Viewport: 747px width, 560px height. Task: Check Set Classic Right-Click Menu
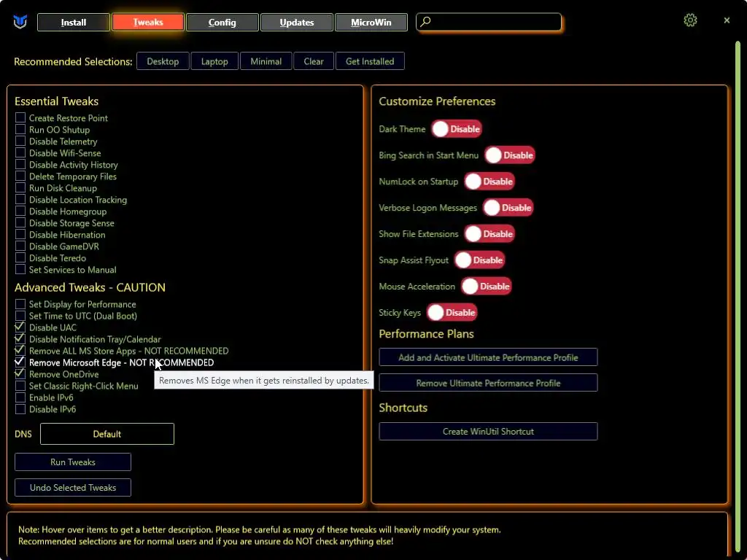(x=20, y=386)
